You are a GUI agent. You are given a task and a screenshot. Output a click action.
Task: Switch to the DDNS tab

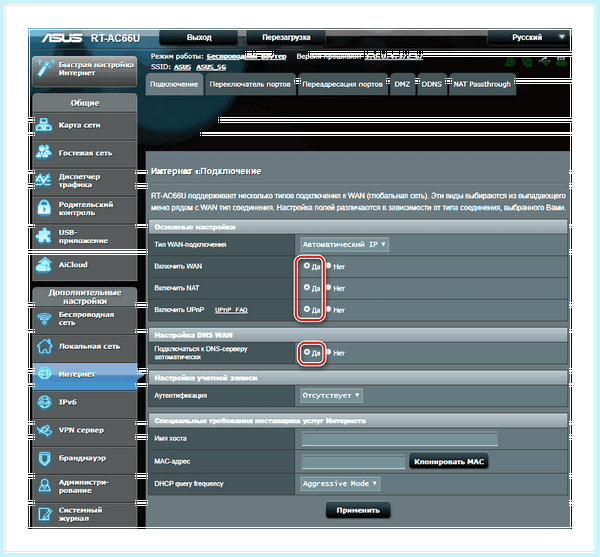[x=432, y=84]
